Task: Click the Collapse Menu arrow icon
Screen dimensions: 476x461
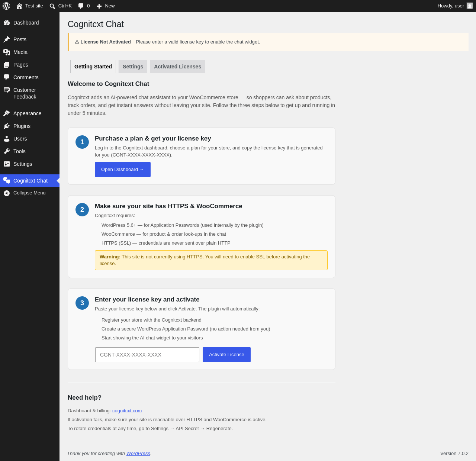Action: pyautogui.click(x=7, y=193)
